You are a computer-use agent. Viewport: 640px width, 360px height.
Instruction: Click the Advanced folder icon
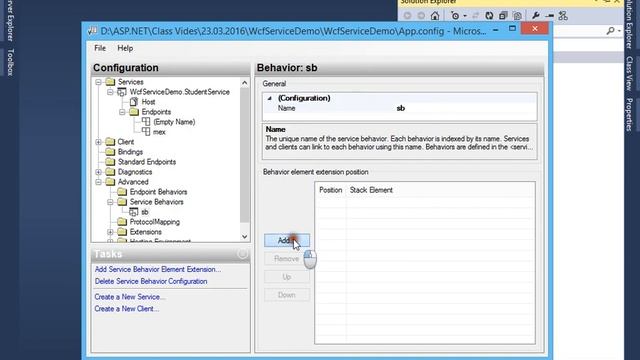pyautogui.click(x=110, y=182)
